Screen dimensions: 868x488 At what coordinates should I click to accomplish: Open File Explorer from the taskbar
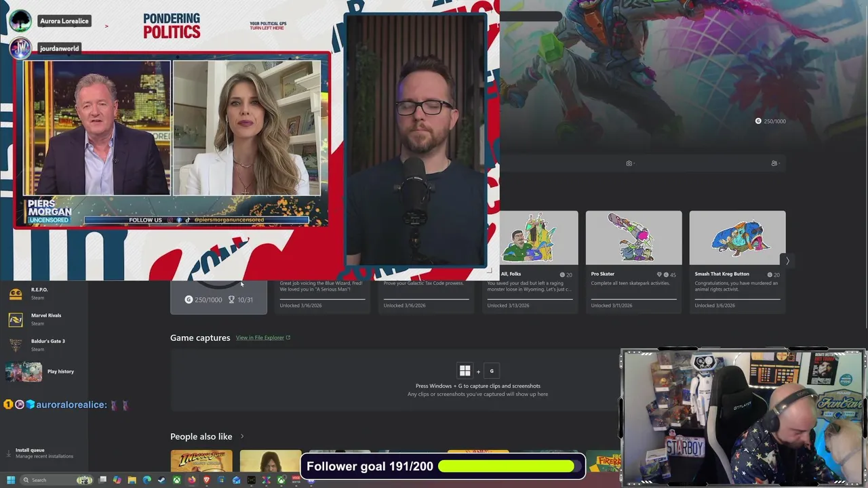click(x=132, y=480)
